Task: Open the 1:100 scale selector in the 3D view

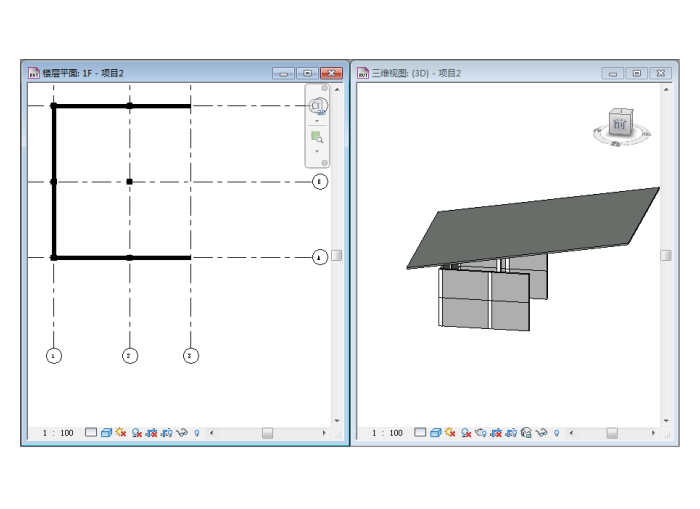Action: tap(388, 433)
